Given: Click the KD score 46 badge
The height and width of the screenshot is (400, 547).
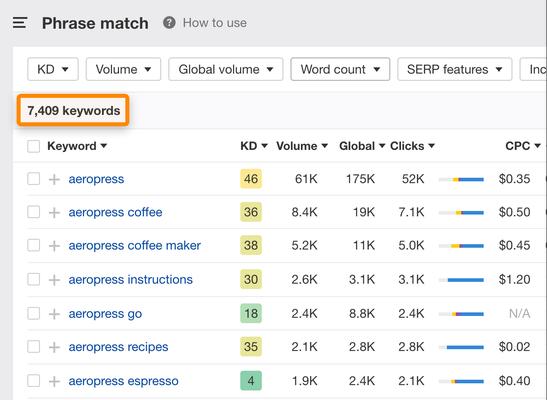Looking at the screenshot, I should [x=251, y=179].
